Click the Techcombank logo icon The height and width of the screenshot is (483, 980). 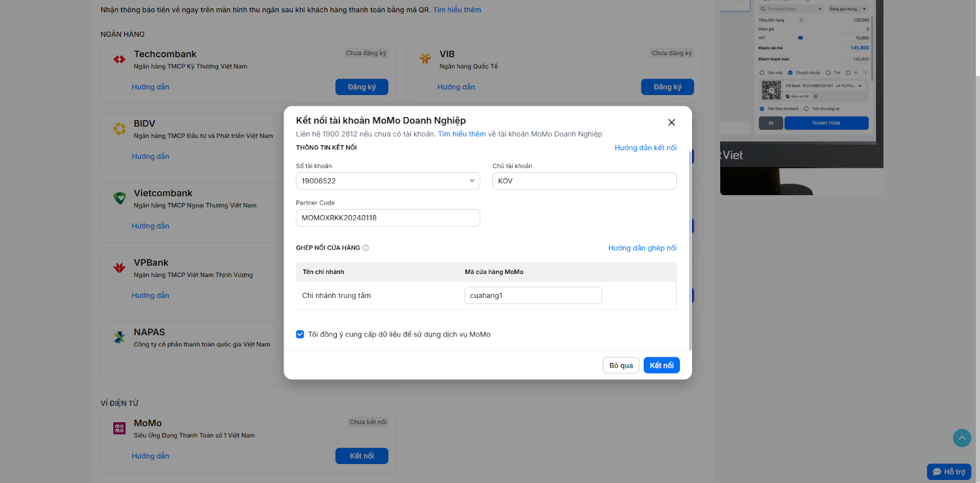pyautogui.click(x=119, y=59)
